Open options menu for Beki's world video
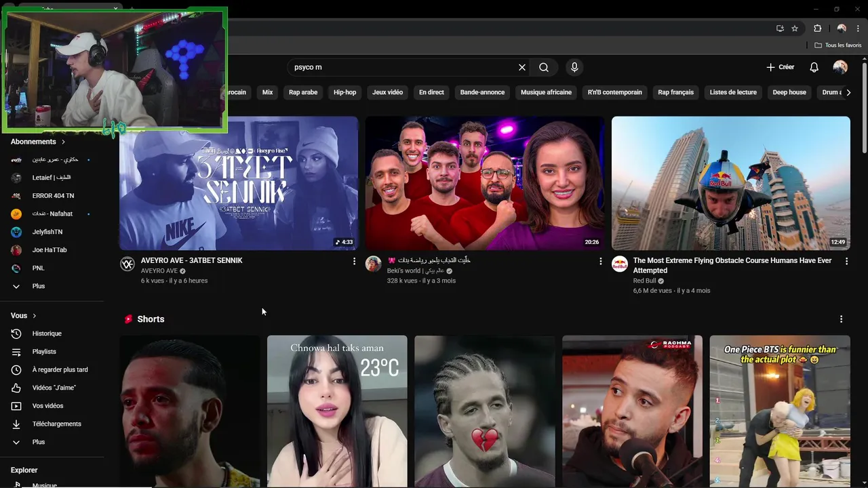868x488 pixels. (x=600, y=261)
